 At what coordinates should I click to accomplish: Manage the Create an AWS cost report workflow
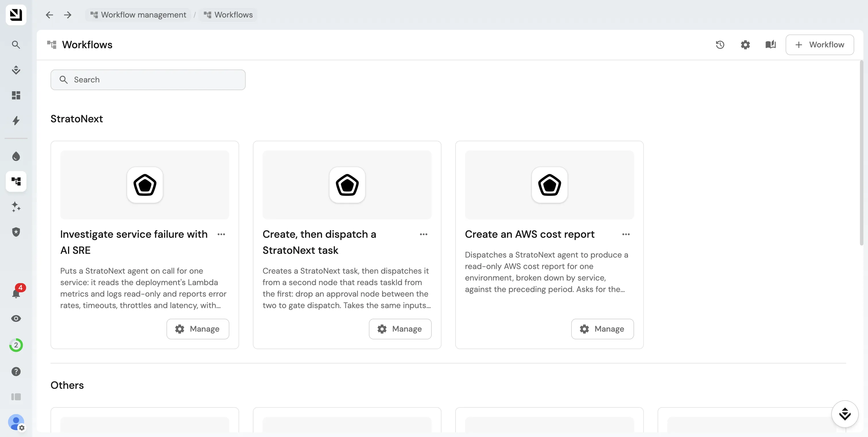[x=602, y=329]
